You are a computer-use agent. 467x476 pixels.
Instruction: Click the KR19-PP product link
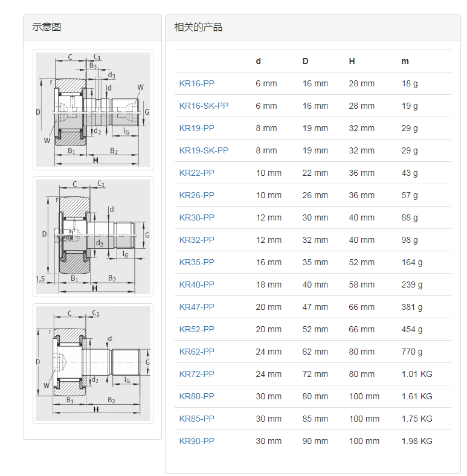point(196,128)
